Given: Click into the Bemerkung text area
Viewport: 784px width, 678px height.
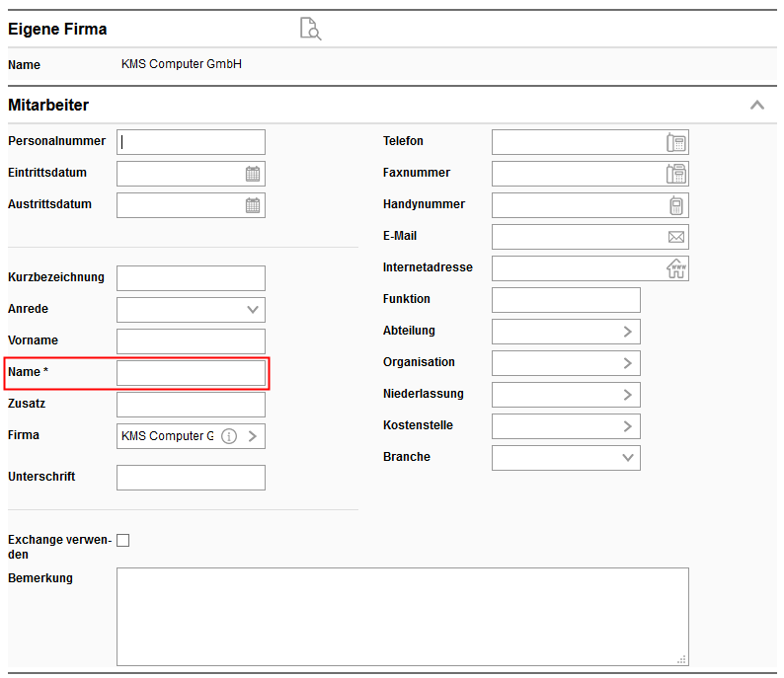Looking at the screenshot, I should point(402,617).
